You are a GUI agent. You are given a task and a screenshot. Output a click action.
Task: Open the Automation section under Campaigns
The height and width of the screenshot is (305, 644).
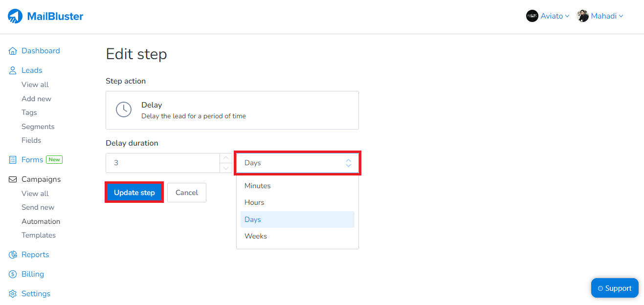(41, 221)
